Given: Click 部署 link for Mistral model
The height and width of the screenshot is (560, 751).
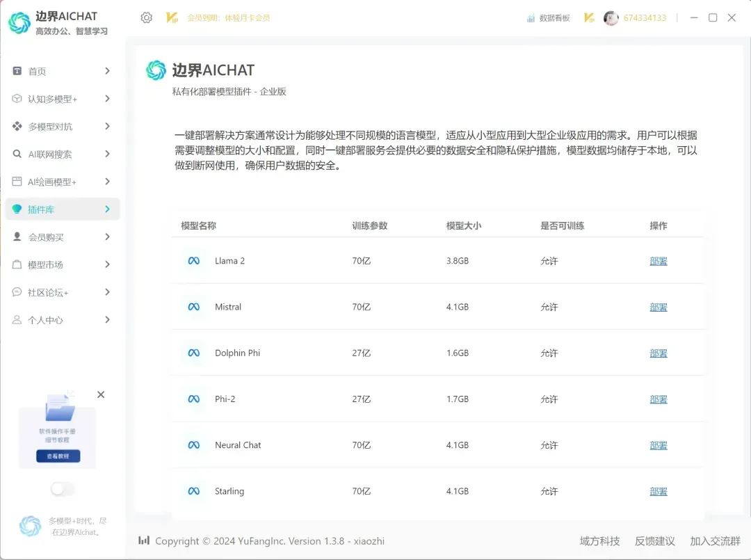Looking at the screenshot, I should pos(658,307).
